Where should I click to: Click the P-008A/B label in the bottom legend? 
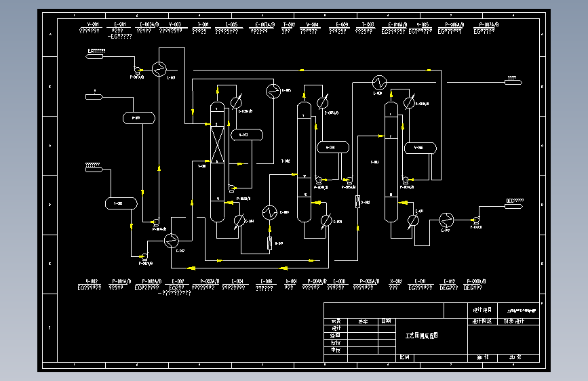click(x=476, y=281)
